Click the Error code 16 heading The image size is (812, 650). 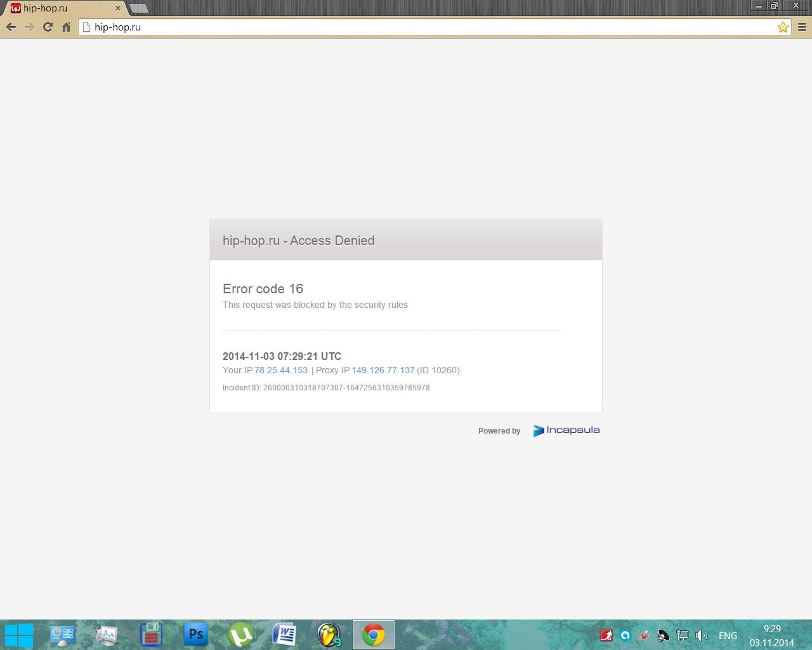(x=263, y=289)
